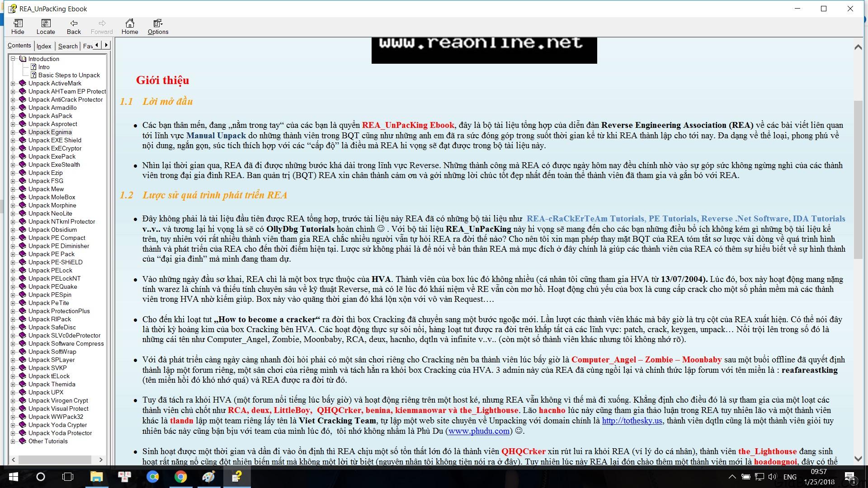The height and width of the screenshot is (488, 868).
Task: Expand the Unpack PE Compact node
Action: [13, 238]
